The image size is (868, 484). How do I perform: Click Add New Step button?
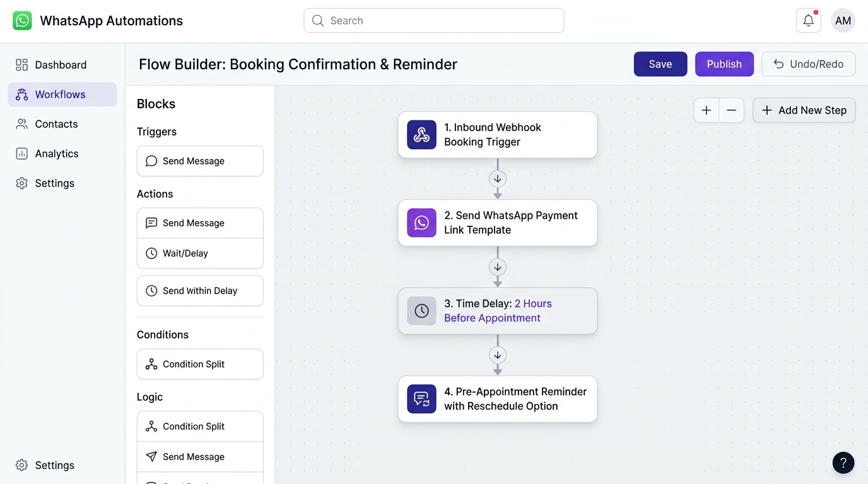tap(804, 110)
